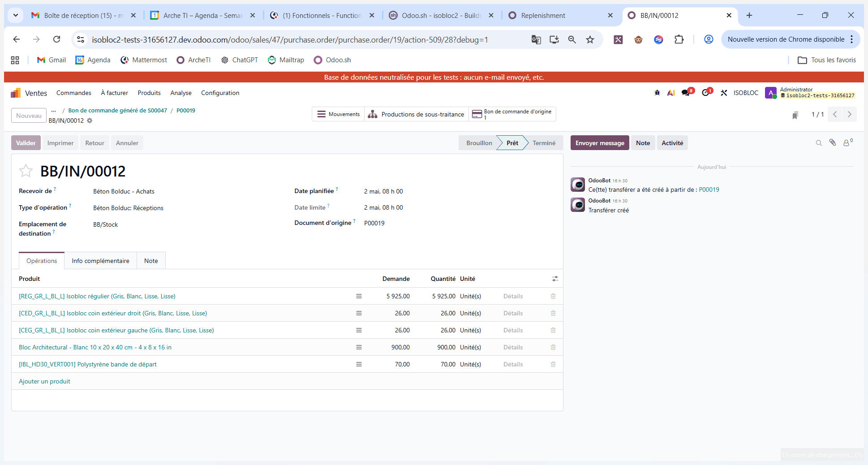Click Envoyer message in the chatter

pos(600,143)
